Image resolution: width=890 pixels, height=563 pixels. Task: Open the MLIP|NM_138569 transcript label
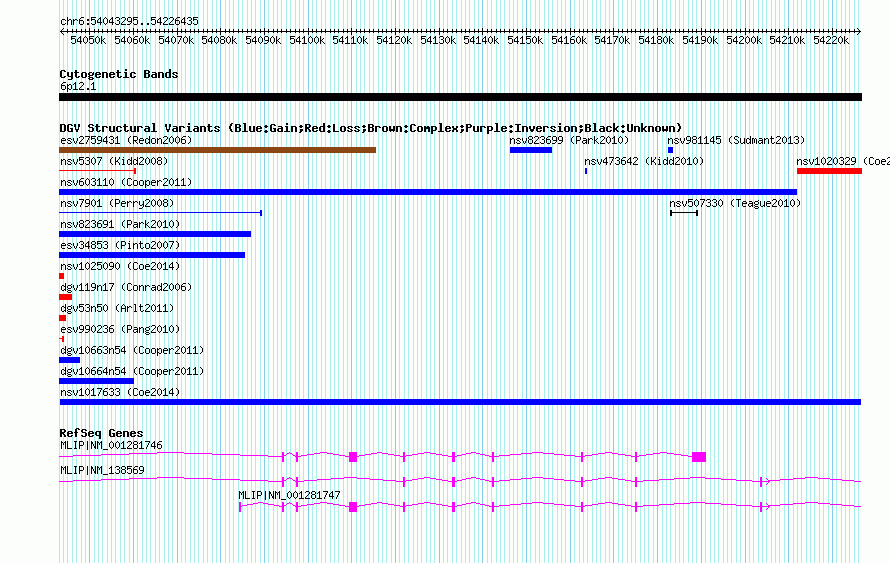(102, 470)
